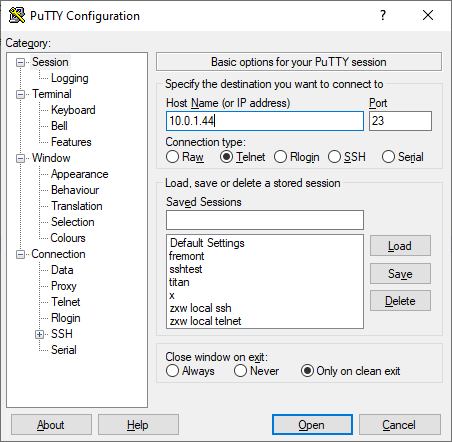Collapse the Window category node
This screenshot has height=442, width=452.
tap(21, 158)
